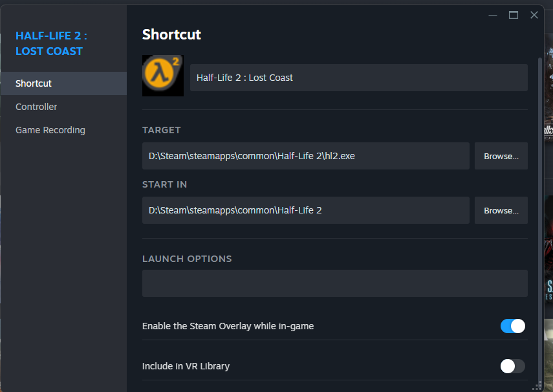Click the Half-Life 2 : Lost Coast sidebar title
Viewport: 553px width, 392px height.
pos(51,43)
